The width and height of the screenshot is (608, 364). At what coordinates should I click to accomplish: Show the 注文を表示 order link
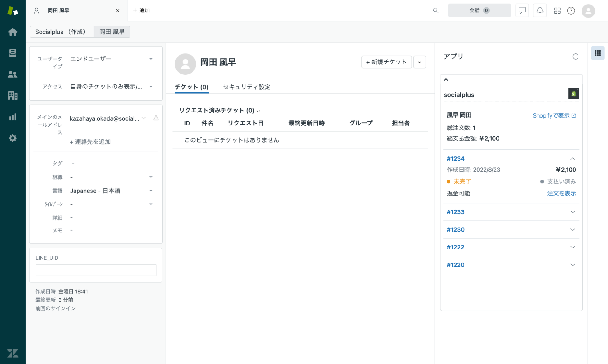[x=561, y=193]
